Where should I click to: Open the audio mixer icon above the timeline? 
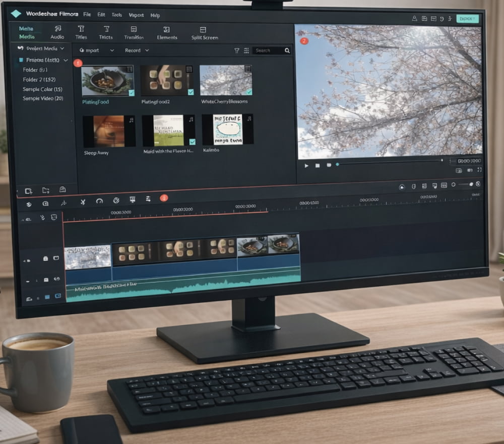click(148, 201)
